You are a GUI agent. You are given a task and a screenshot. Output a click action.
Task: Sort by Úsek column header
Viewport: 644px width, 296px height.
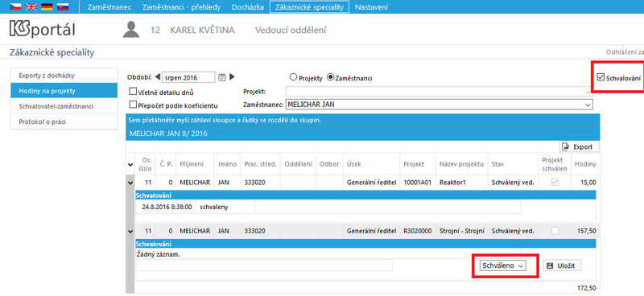coord(372,164)
